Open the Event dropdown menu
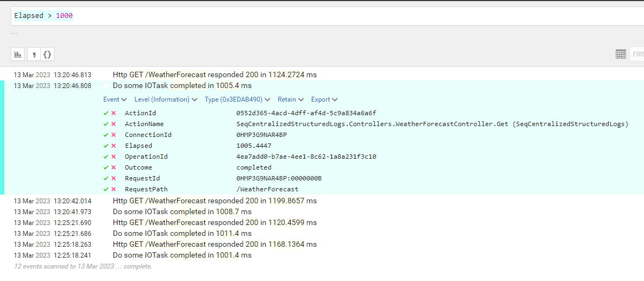 pyautogui.click(x=115, y=99)
